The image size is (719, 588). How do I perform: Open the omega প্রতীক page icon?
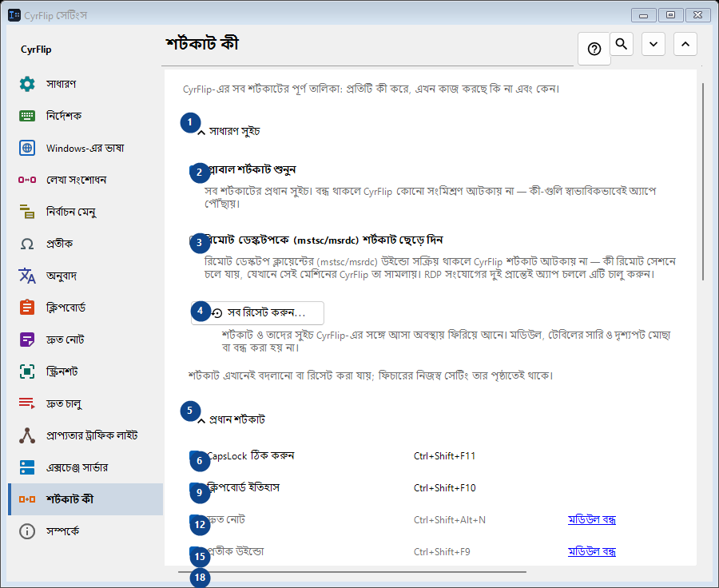pos(27,244)
